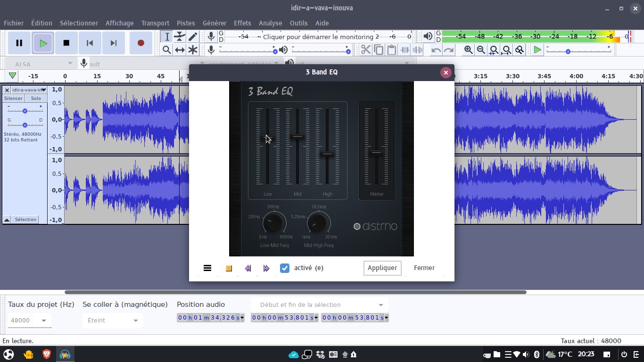Choose the Draw pencil tool

tap(193, 37)
